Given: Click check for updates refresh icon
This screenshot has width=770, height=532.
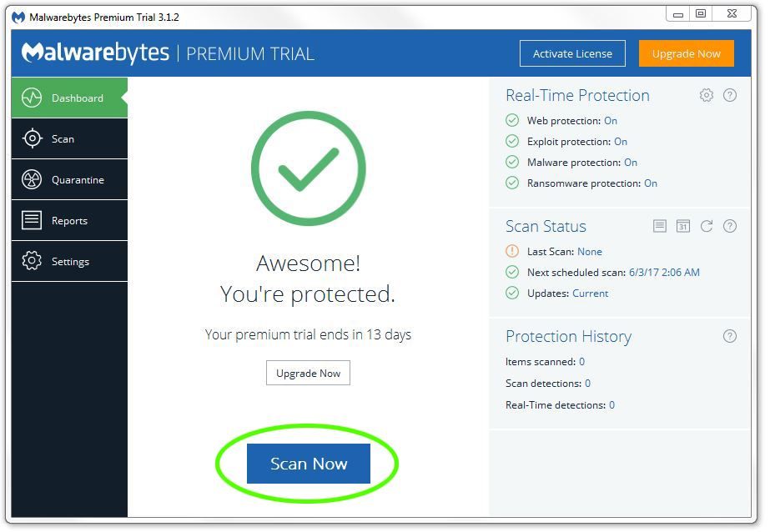Looking at the screenshot, I should (x=706, y=226).
